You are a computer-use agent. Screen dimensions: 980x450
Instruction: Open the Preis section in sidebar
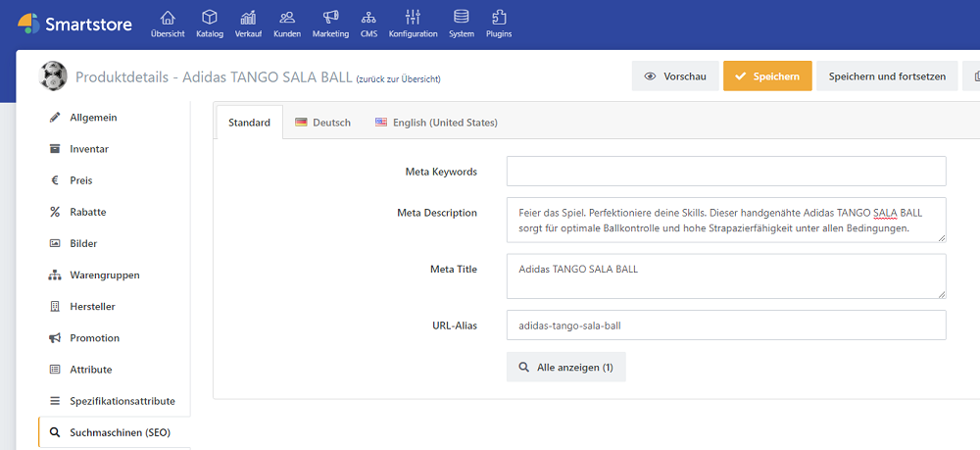point(80,180)
